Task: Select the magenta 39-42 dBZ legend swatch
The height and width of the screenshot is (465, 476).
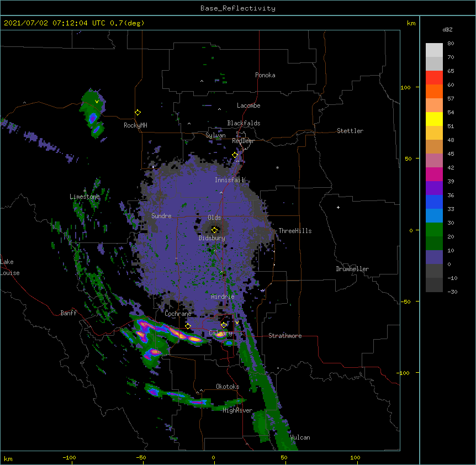Action: pos(434,174)
